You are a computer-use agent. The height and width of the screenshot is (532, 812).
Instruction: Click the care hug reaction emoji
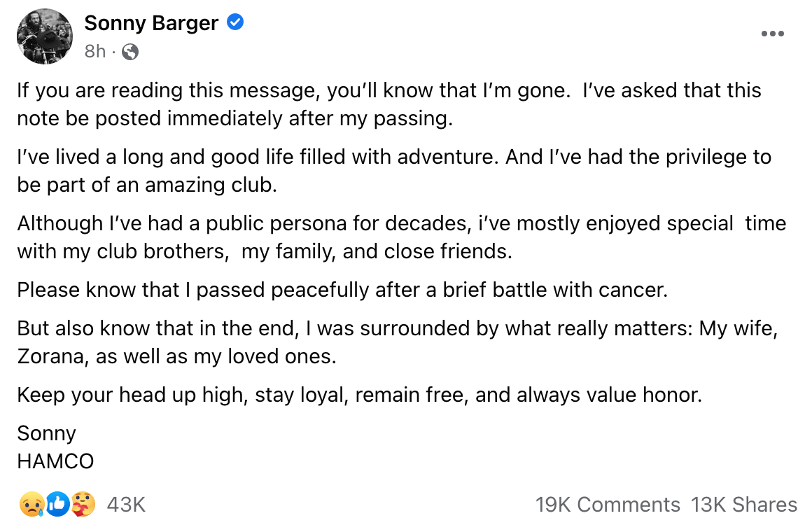83,504
